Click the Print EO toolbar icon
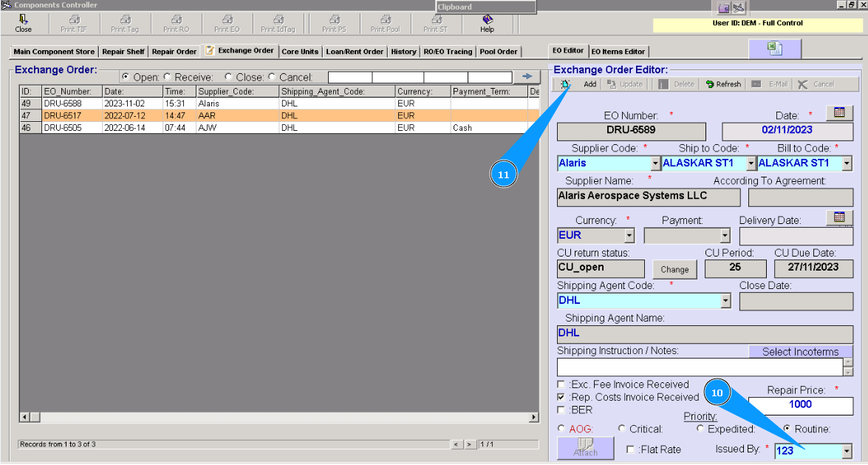This screenshot has height=465, width=868. [x=227, y=24]
